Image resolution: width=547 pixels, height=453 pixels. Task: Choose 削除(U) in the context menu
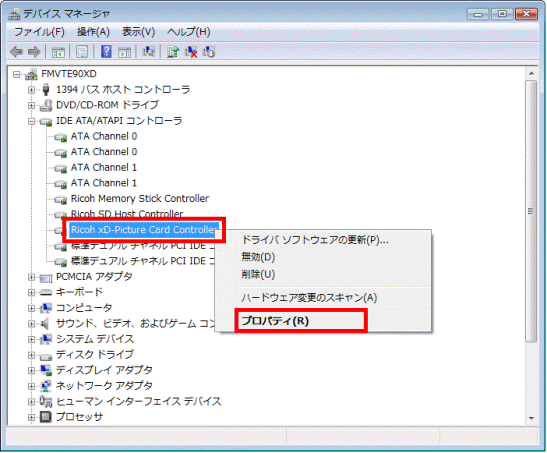(258, 274)
